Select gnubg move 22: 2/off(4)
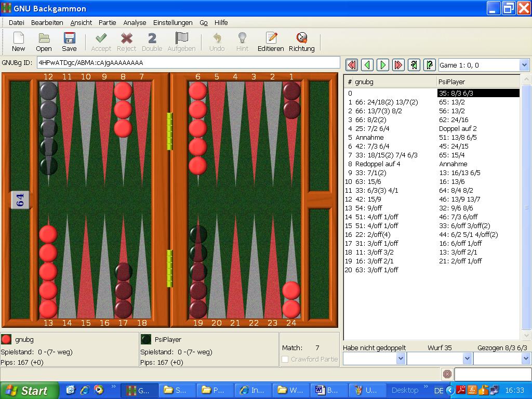532x399 pixels. tap(373, 234)
